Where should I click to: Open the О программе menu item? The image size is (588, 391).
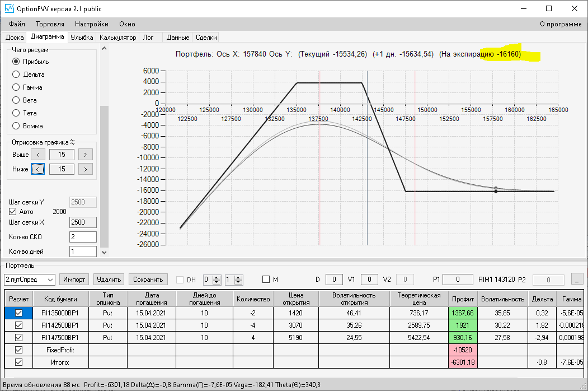pos(561,24)
